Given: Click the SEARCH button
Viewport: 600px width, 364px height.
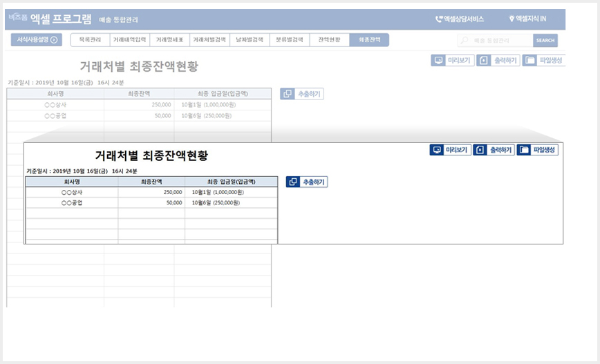Looking at the screenshot, I should [545, 40].
